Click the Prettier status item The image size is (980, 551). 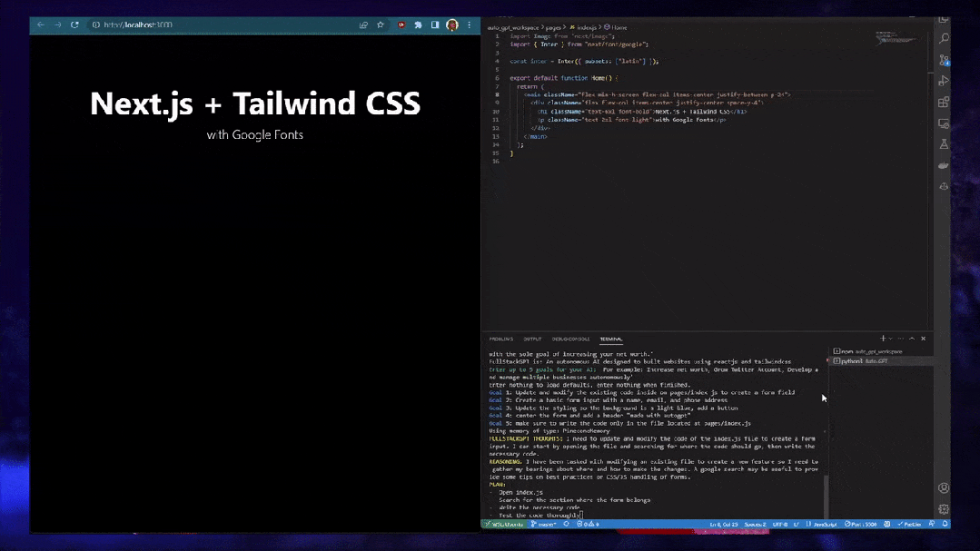tap(909, 524)
